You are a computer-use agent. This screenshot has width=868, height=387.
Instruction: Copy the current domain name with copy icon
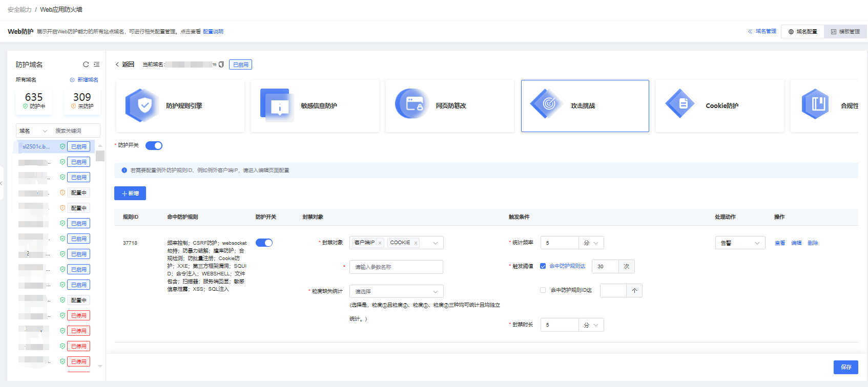[x=221, y=64]
